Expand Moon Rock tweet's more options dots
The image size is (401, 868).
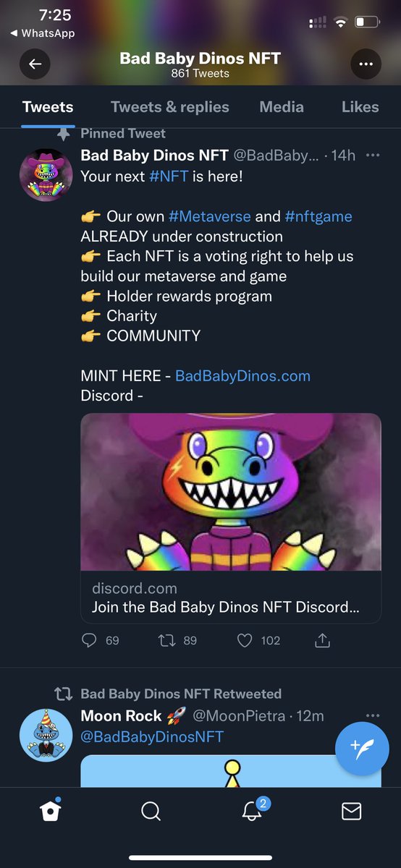pyautogui.click(x=373, y=716)
